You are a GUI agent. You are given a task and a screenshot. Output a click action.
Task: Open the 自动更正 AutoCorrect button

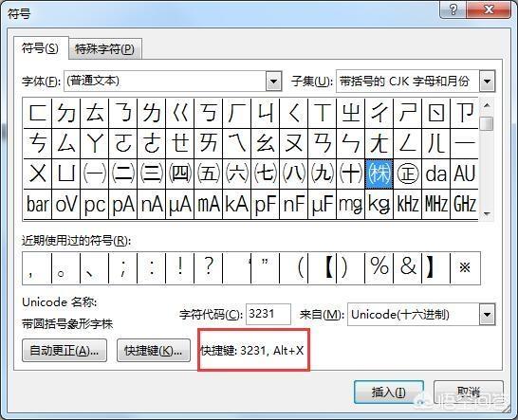click(65, 351)
